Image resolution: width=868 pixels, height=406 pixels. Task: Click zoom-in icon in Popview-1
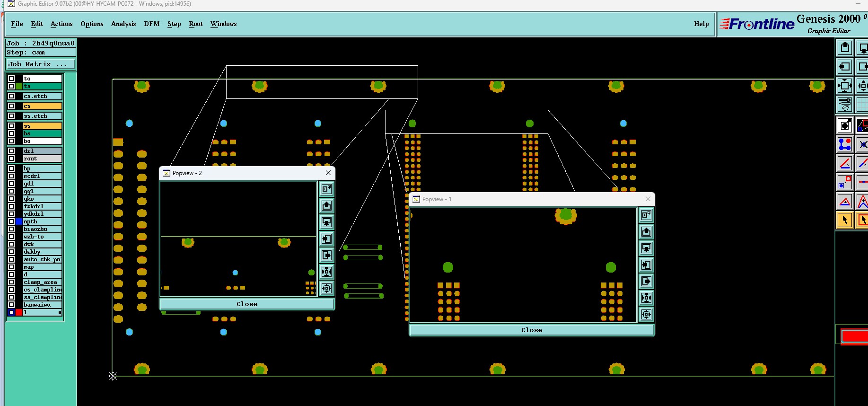[x=646, y=298]
